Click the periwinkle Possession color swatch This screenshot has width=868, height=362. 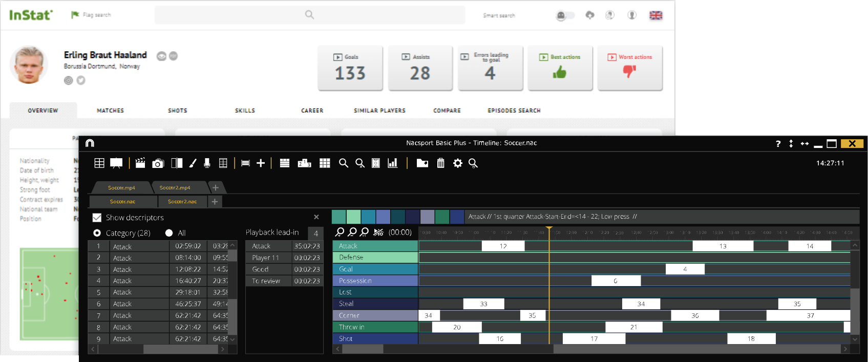point(383,217)
